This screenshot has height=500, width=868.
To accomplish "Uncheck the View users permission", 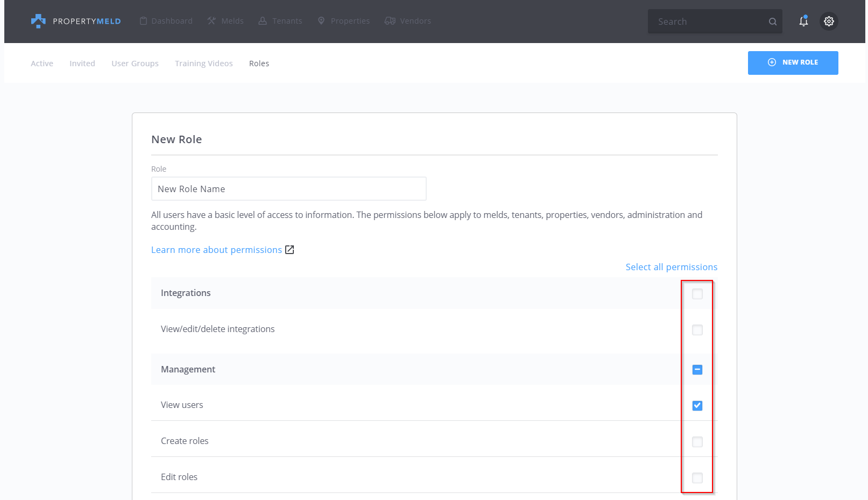I will (697, 405).
